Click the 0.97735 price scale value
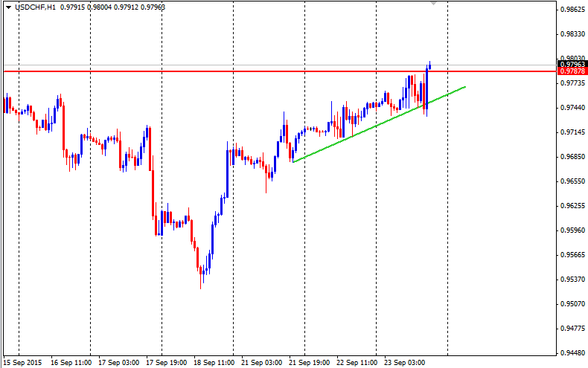 click(572, 83)
